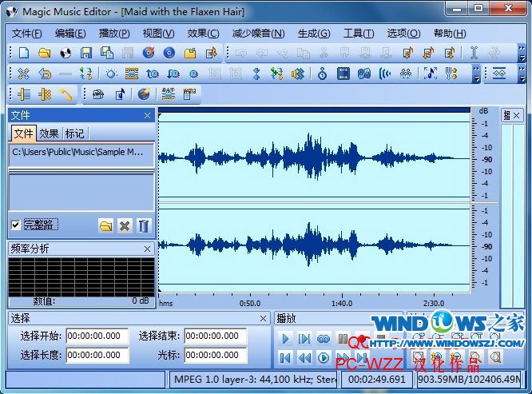Expand the second toolbar row overflow arrow
The width and height of the screenshot is (532, 394).
477,74
